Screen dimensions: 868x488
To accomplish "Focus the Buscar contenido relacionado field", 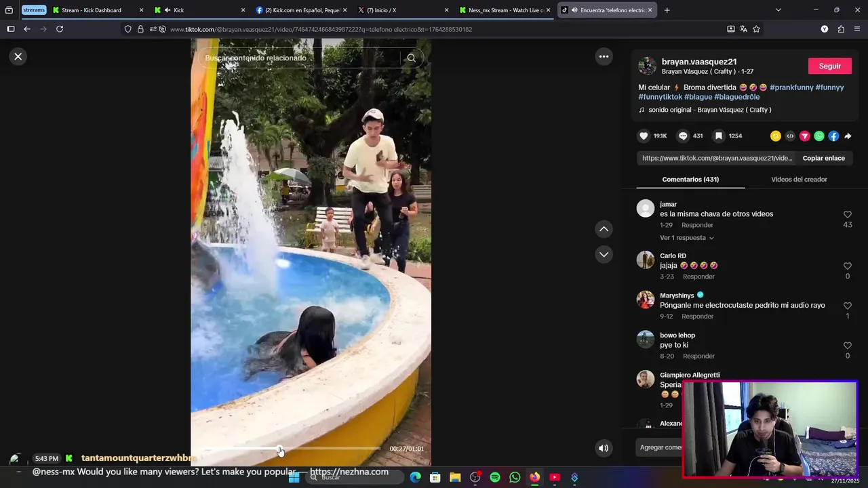I will point(298,58).
